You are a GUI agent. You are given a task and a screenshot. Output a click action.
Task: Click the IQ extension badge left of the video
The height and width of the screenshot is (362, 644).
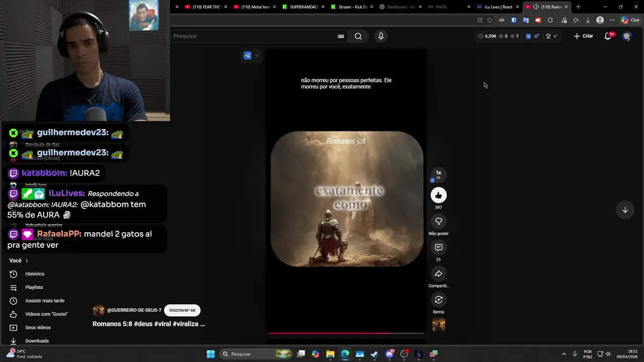tap(247, 56)
